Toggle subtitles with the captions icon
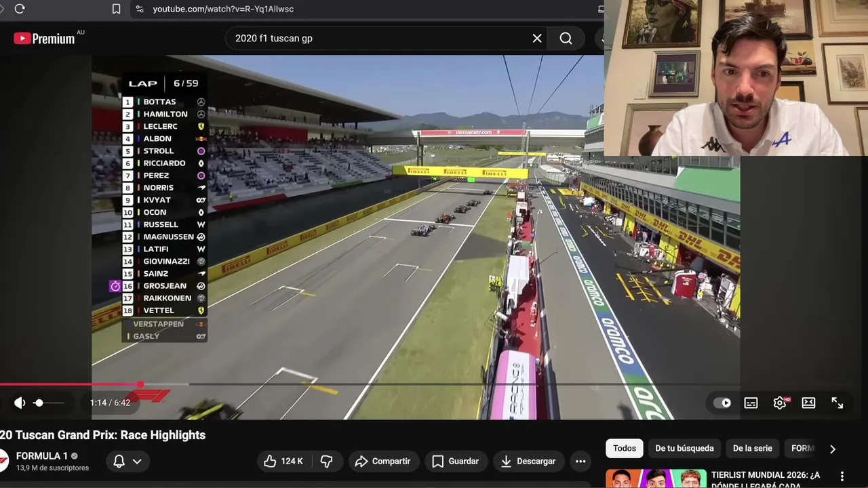This screenshot has width=868, height=488. click(751, 403)
